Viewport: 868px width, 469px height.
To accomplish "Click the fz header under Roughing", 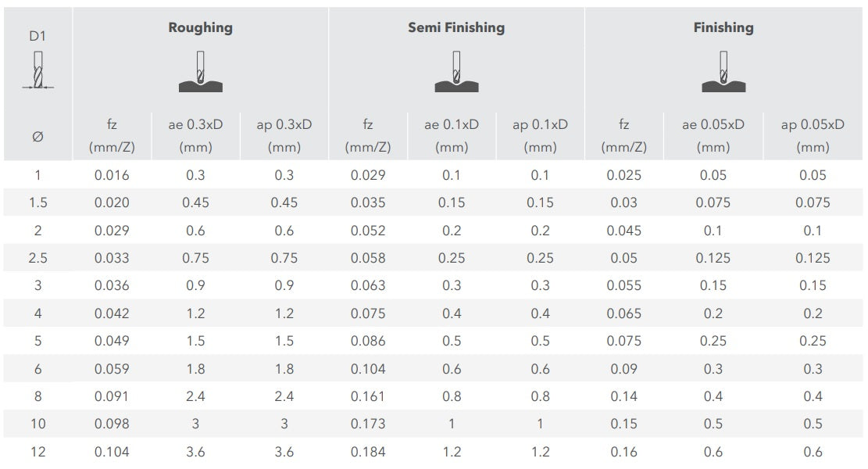I will tap(112, 135).
